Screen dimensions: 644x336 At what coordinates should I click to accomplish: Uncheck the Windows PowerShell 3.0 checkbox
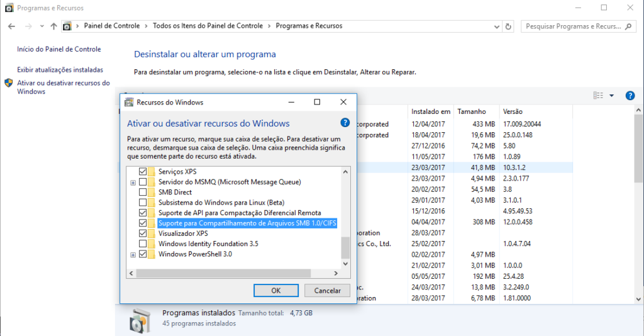[x=143, y=254]
